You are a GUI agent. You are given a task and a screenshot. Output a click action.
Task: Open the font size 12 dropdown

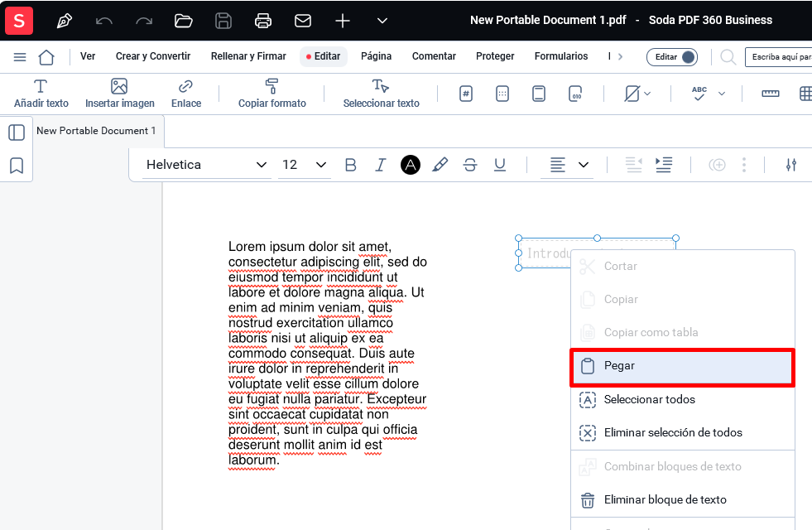point(305,165)
